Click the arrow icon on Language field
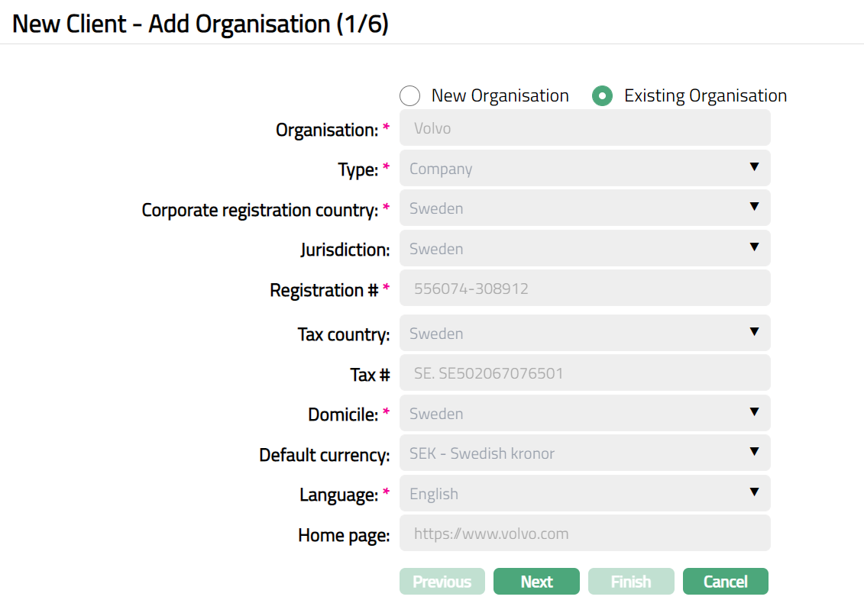 coord(754,492)
